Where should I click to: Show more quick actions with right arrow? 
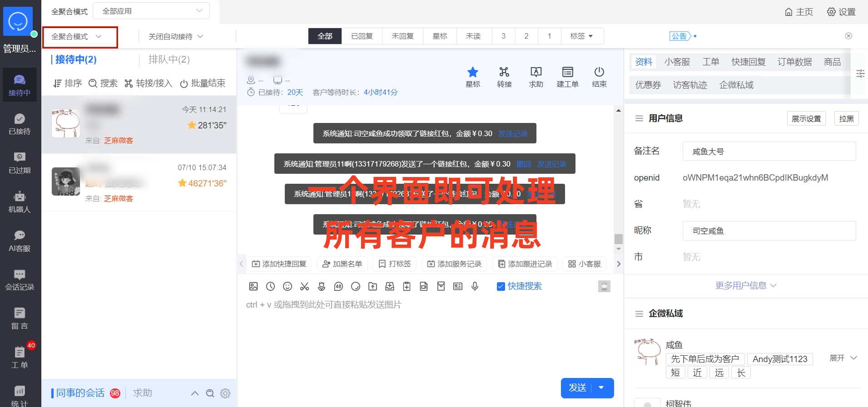[x=618, y=264]
